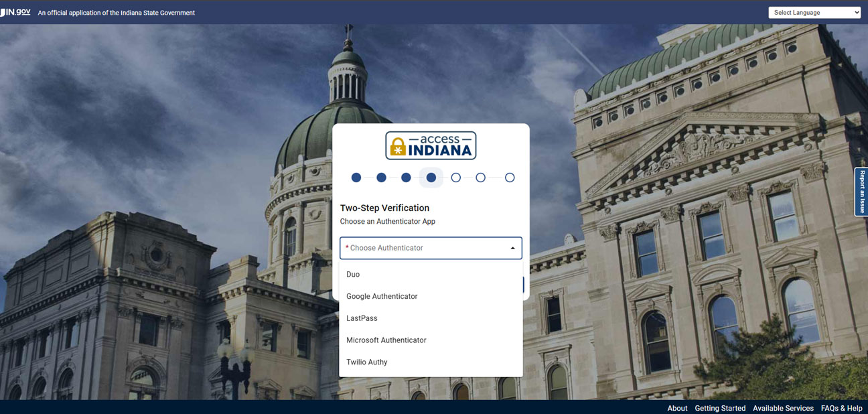This screenshot has width=868, height=414.
Task: Click the second progress step dot
Action: (x=381, y=178)
